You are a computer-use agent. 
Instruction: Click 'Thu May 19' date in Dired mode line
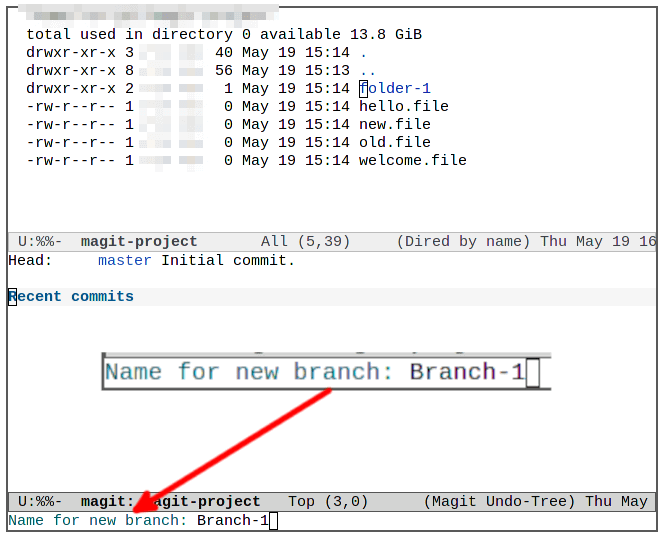585,242
